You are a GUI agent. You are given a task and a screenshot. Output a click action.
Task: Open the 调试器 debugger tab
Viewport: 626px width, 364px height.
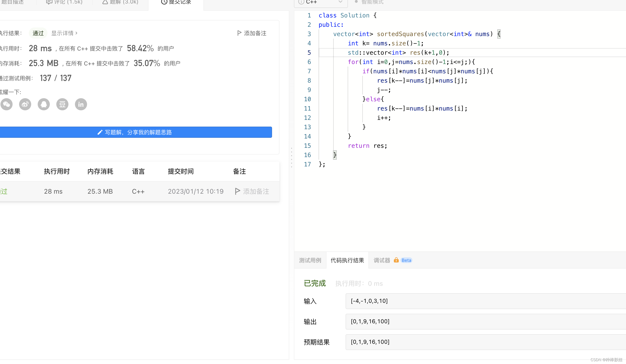coord(382,260)
